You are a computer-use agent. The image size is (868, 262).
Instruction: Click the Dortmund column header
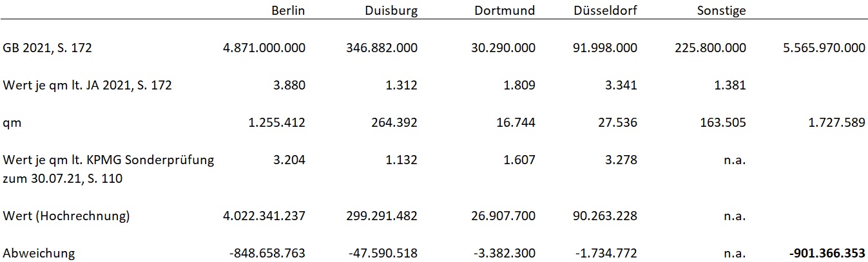point(505,10)
